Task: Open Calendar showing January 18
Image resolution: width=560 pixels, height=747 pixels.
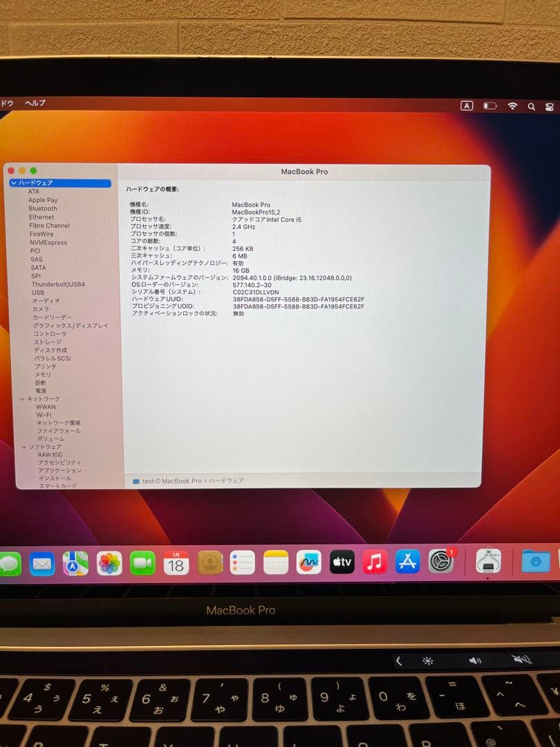Action: (x=175, y=564)
